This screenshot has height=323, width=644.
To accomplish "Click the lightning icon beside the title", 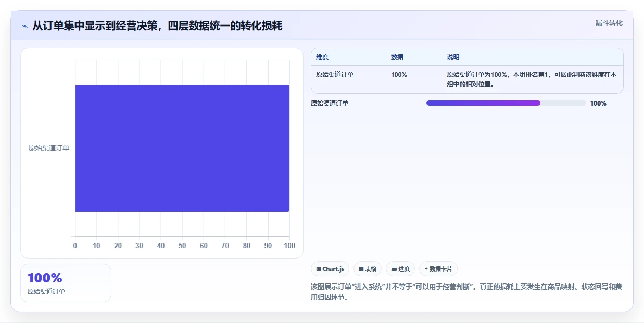I will click(x=25, y=26).
